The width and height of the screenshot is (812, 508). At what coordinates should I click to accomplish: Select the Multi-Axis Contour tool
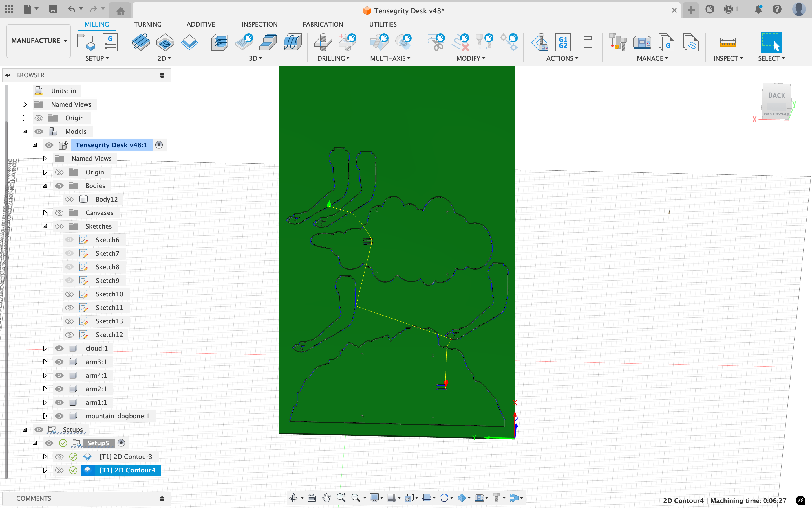point(403,42)
